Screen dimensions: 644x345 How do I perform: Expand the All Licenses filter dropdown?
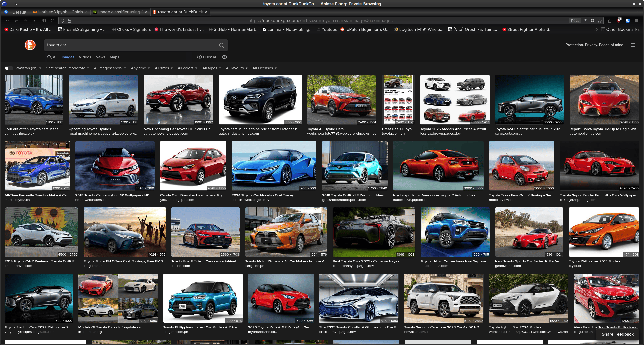(264, 68)
